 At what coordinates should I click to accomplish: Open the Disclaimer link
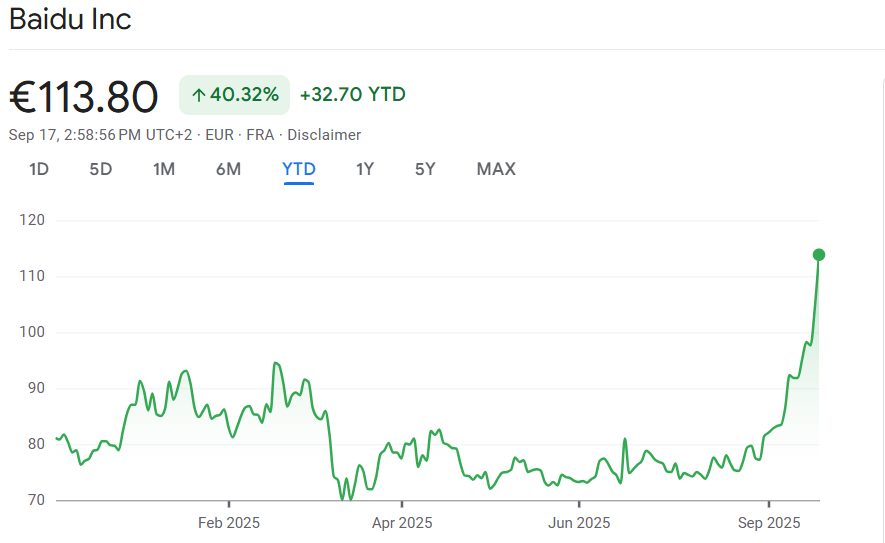(324, 135)
